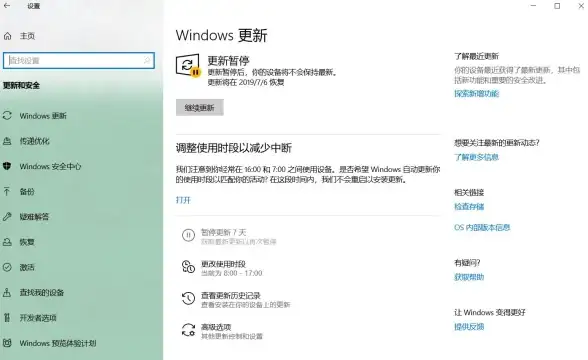This screenshot has width=588, height=360.
Task: Click the wrench icon for 疑难解答
Action: pos(7,216)
